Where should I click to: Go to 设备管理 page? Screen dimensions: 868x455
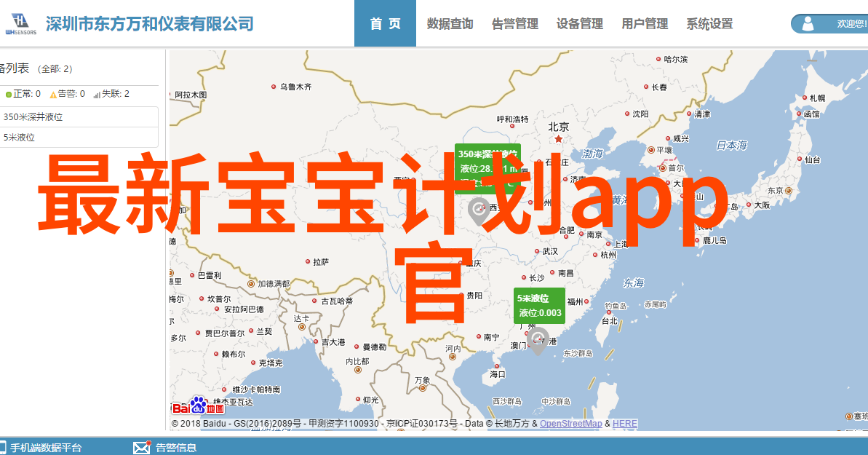click(x=580, y=24)
